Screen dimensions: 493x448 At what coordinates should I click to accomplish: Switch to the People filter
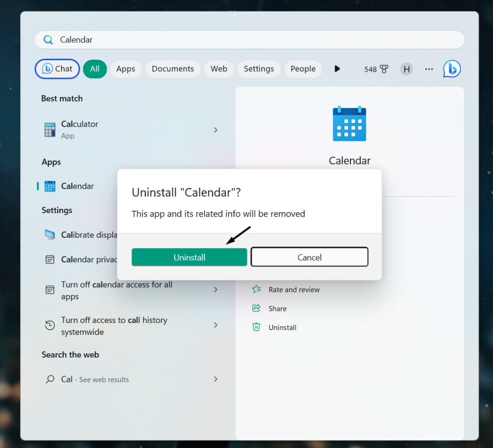(303, 69)
